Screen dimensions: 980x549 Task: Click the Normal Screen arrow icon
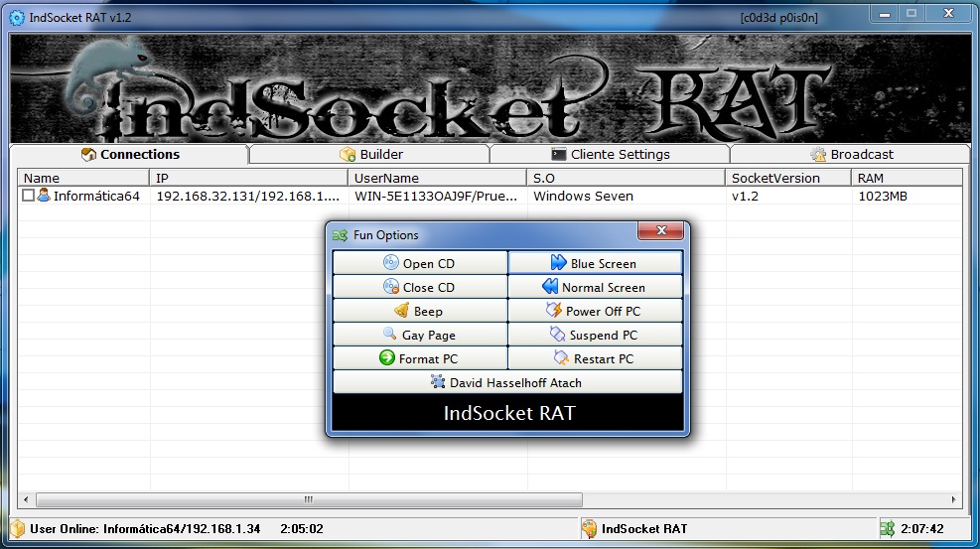click(x=549, y=287)
